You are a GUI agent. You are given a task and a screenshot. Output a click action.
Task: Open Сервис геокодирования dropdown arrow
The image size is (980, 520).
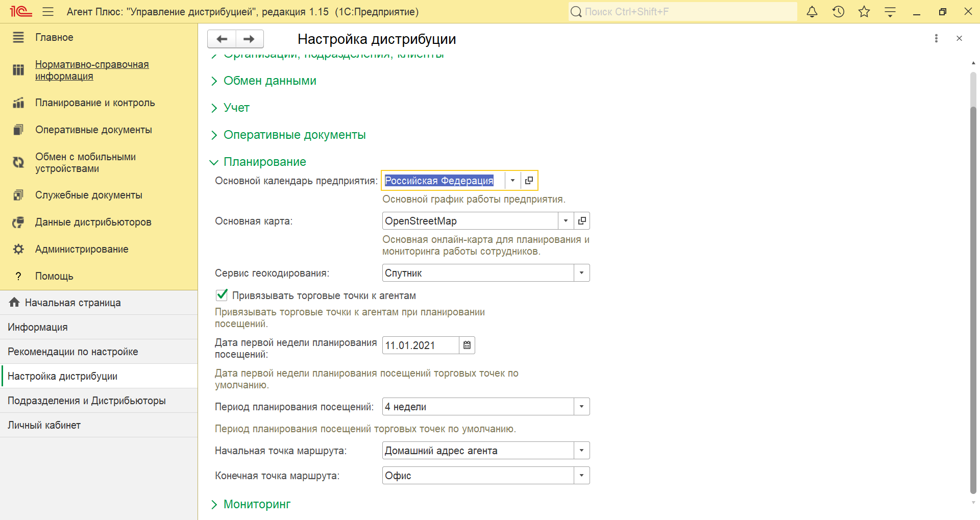click(581, 273)
